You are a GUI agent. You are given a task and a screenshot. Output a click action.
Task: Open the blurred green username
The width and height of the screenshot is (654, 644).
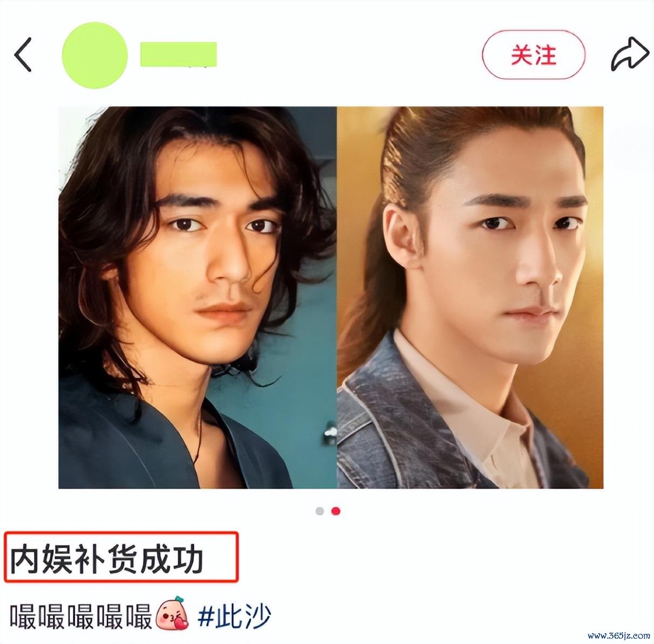tap(179, 54)
